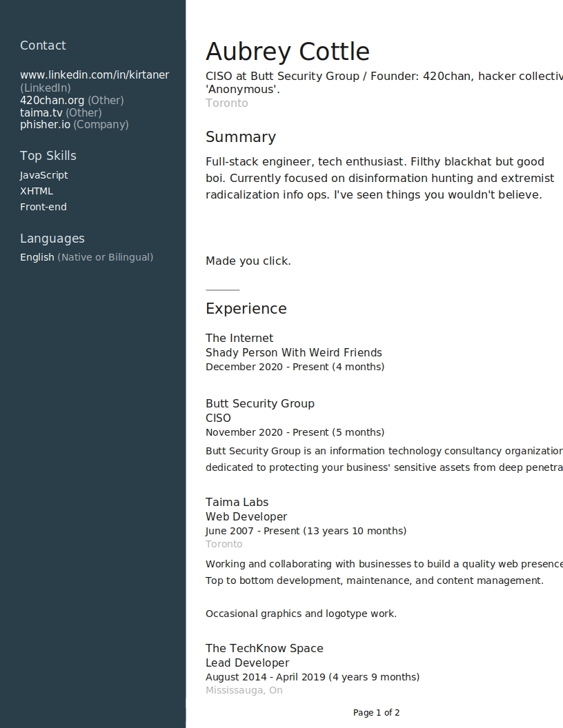The image size is (563, 728).
Task: Open the phisher.io company link
Action: click(45, 125)
